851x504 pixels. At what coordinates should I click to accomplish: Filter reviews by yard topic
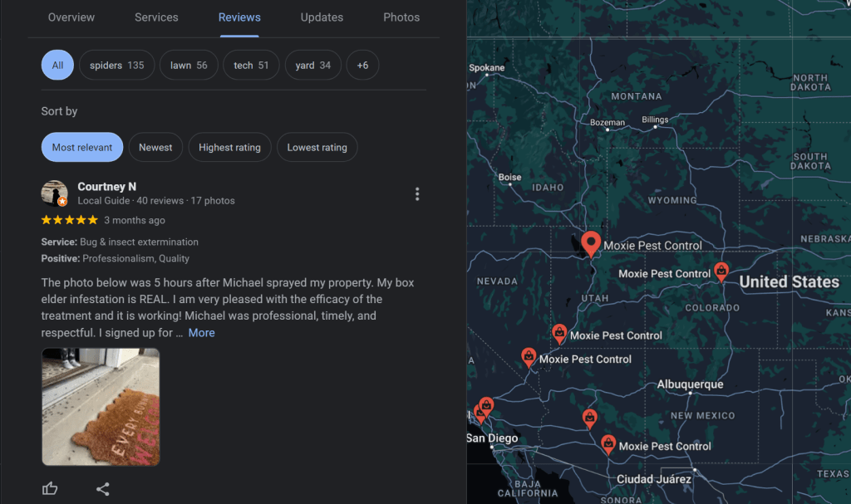coord(313,65)
